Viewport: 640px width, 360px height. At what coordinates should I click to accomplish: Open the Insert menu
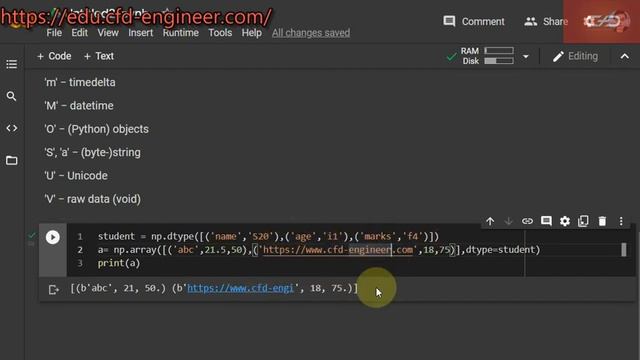(141, 33)
